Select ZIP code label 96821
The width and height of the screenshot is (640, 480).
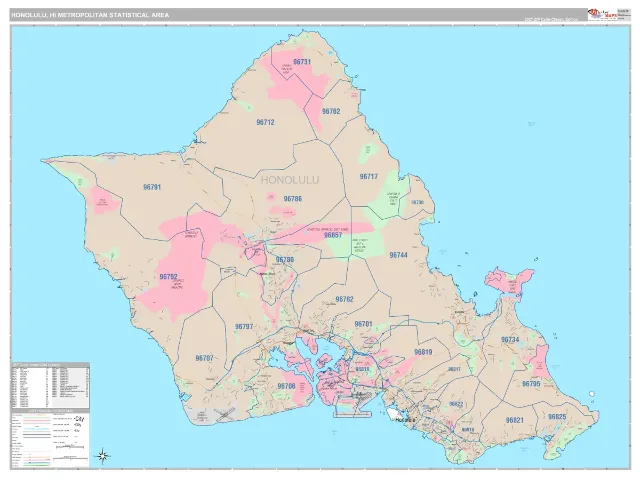coord(514,420)
